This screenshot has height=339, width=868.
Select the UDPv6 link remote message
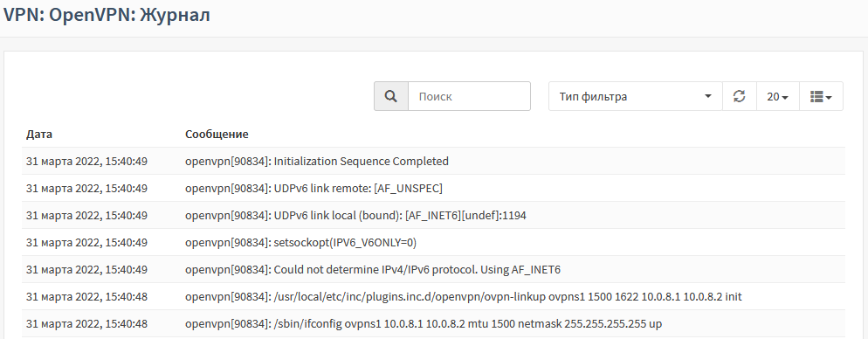(x=313, y=189)
